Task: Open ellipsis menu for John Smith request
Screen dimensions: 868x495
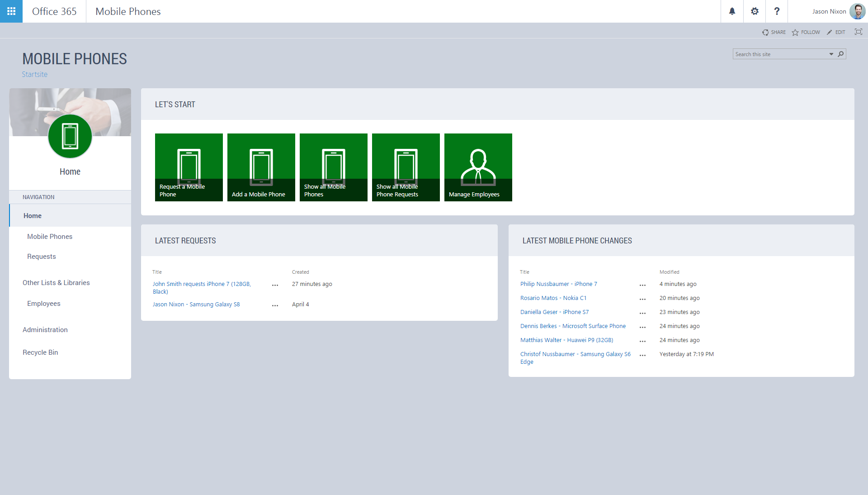Action: click(275, 285)
